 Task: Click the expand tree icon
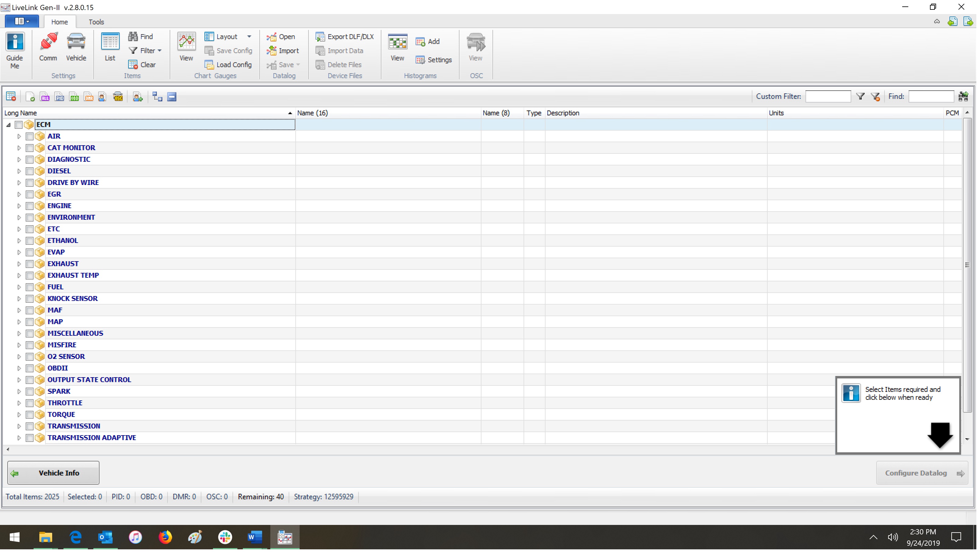coord(157,97)
